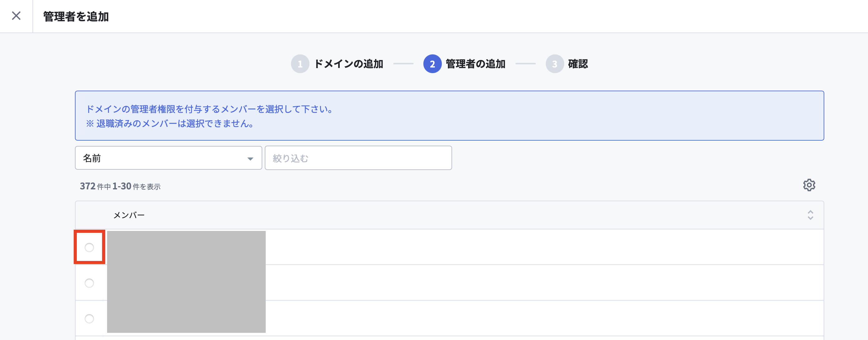Select the second member radio button
This screenshot has width=868, height=340.
pos(89,283)
